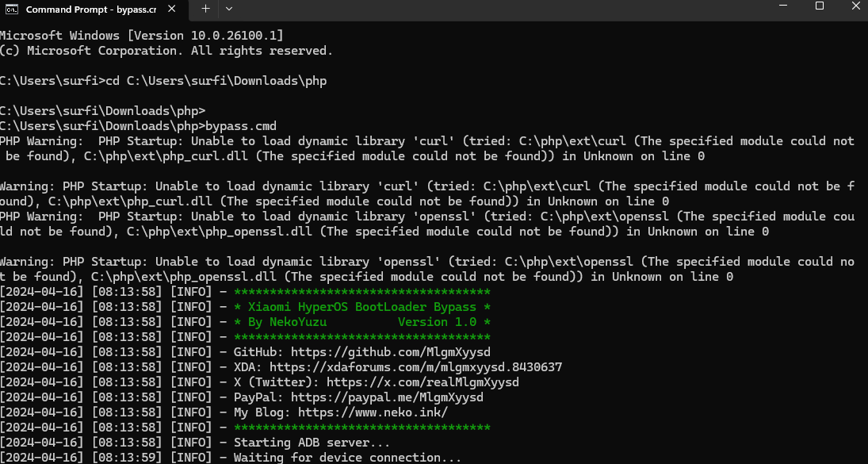Image resolution: width=868 pixels, height=464 pixels.
Task: Open the X (Twitter) realMlgmXyysd link
Action: click(x=423, y=382)
